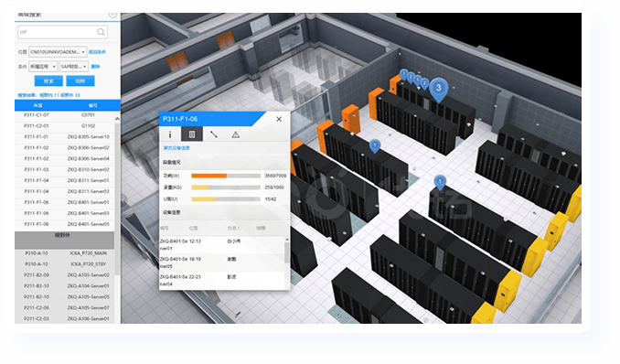Viewport: 620px width, 364px height.
Task: Click the map pin above the right-middle rack row
Action: pos(440,182)
